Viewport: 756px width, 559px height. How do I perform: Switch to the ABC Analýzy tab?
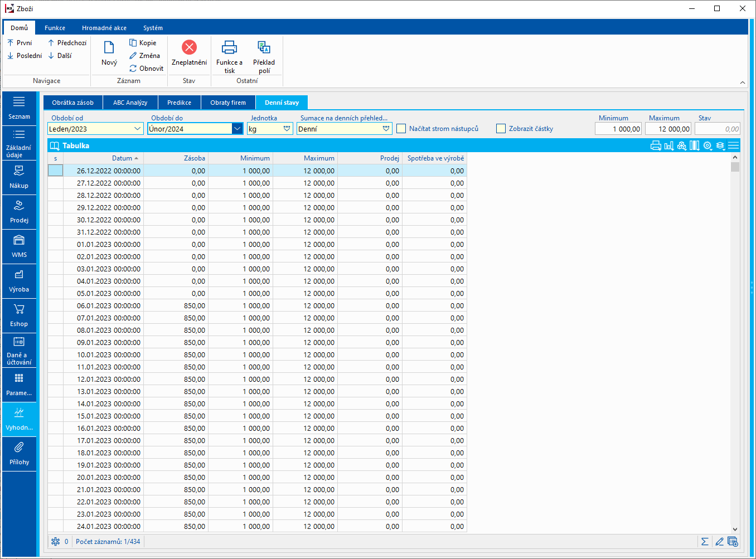(x=130, y=103)
